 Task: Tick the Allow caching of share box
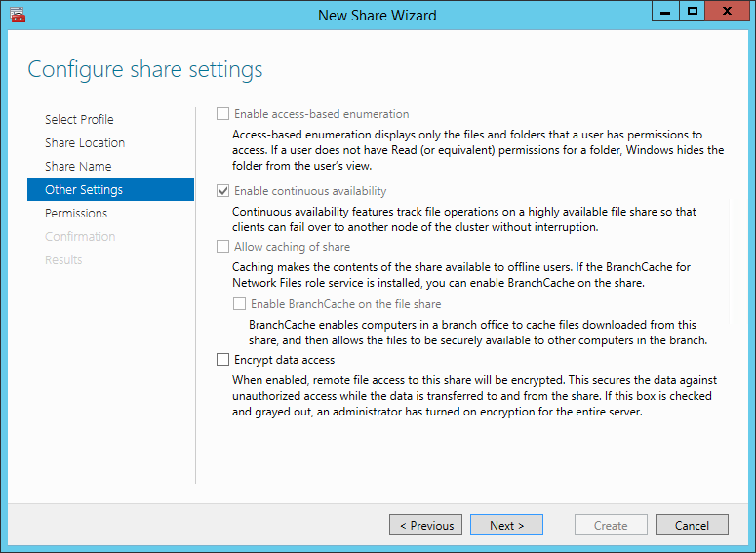222,247
